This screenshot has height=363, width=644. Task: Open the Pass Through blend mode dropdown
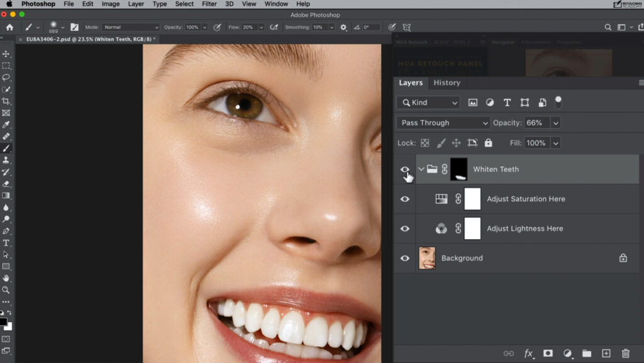[x=443, y=122]
